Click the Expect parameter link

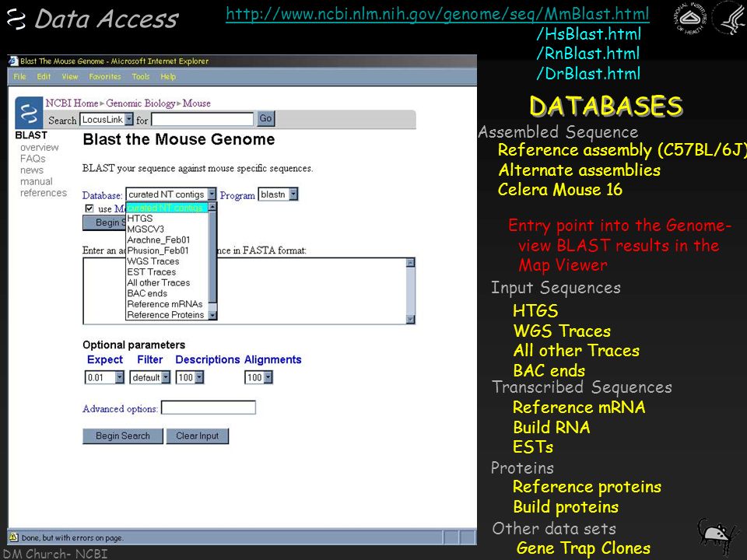(105, 359)
